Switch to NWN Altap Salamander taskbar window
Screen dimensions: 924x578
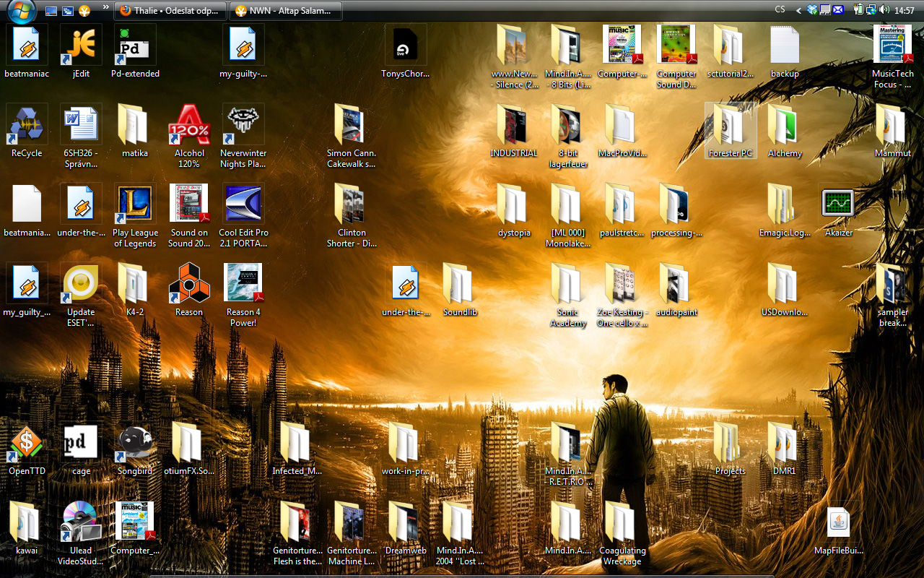click(x=285, y=11)
